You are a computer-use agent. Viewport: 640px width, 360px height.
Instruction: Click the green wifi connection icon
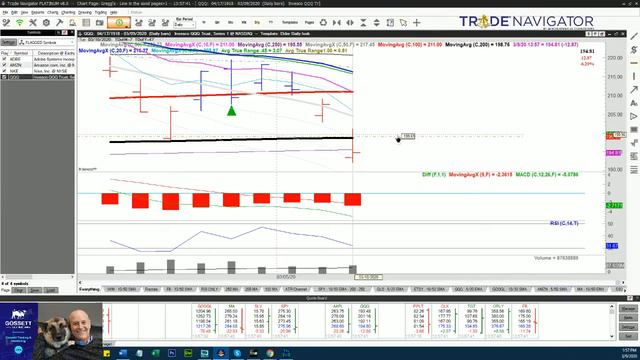19,23
